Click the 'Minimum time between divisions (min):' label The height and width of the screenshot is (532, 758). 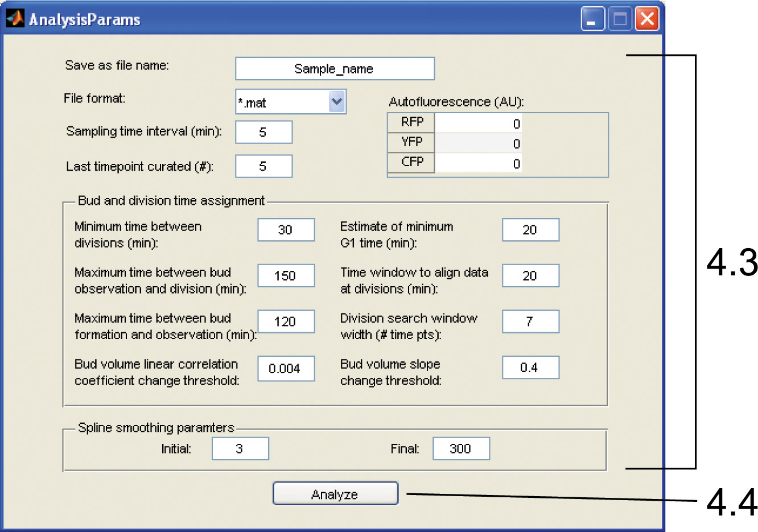point(138,234)
